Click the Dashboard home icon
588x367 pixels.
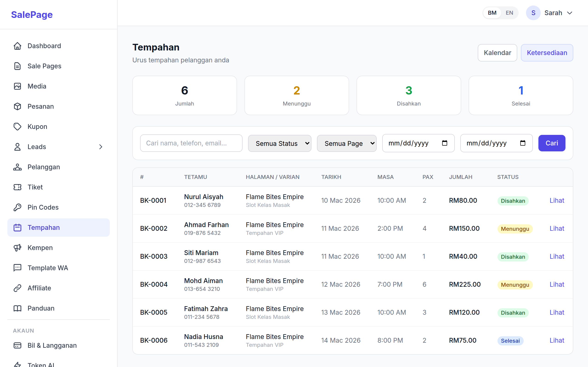(17, 46)
